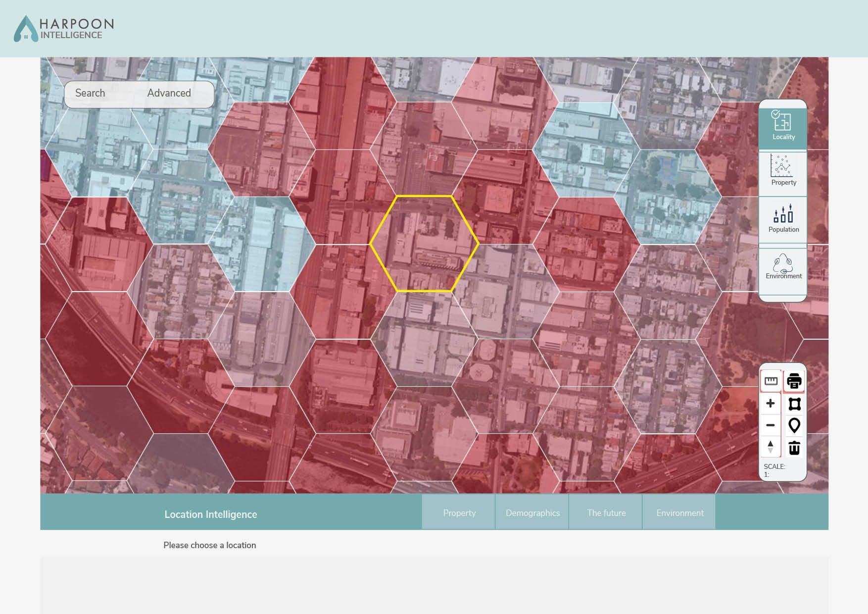Open the Advanced search option
This screenshot has height=614, width=868.
click(x=169, y=93)
